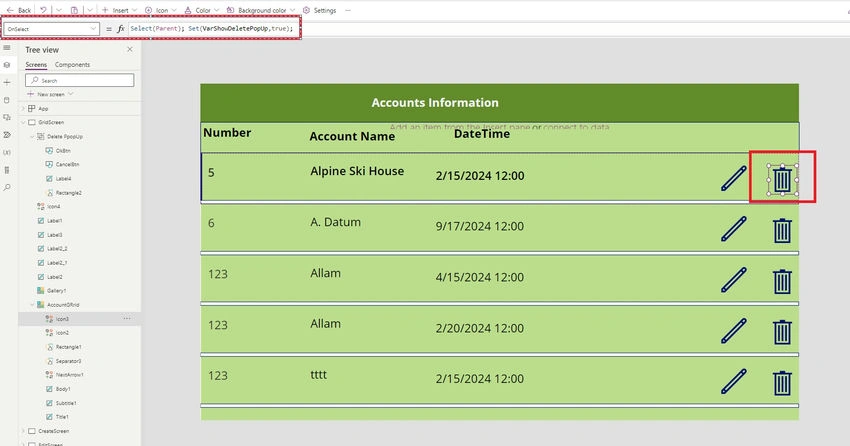This screenshot has width=850, height=446.
Task: Click the trash icon in the tttt row
Action: point(782,383)
